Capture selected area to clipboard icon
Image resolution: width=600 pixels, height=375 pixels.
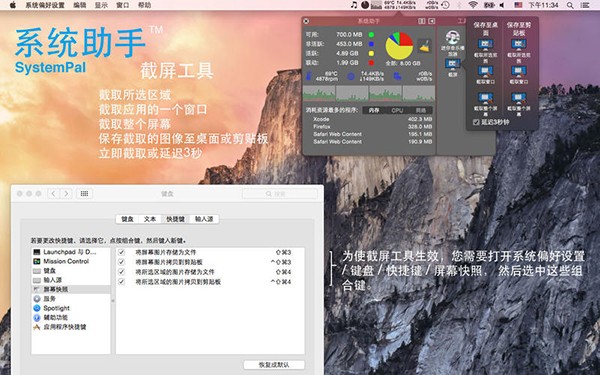click(518, 44)
